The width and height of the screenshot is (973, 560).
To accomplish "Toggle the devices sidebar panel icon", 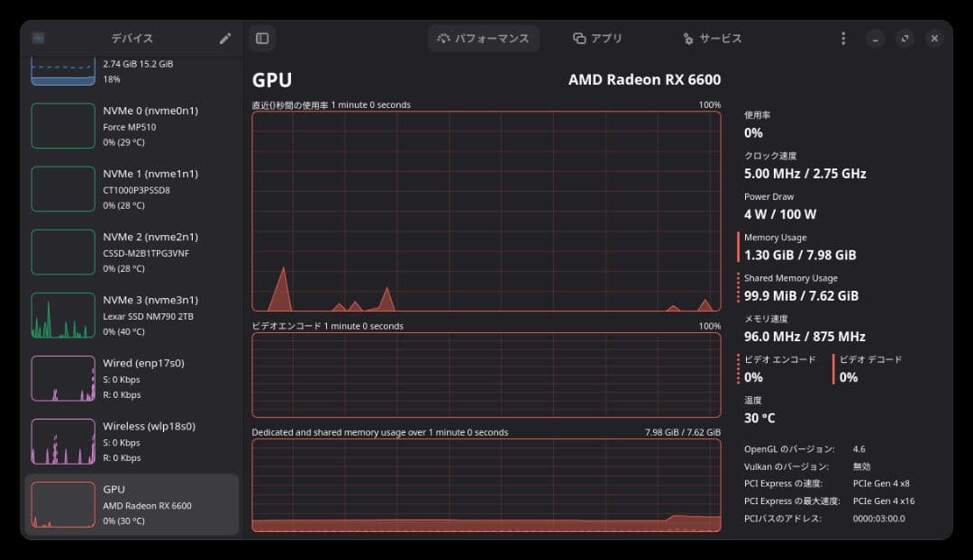I will coord(262,38).
